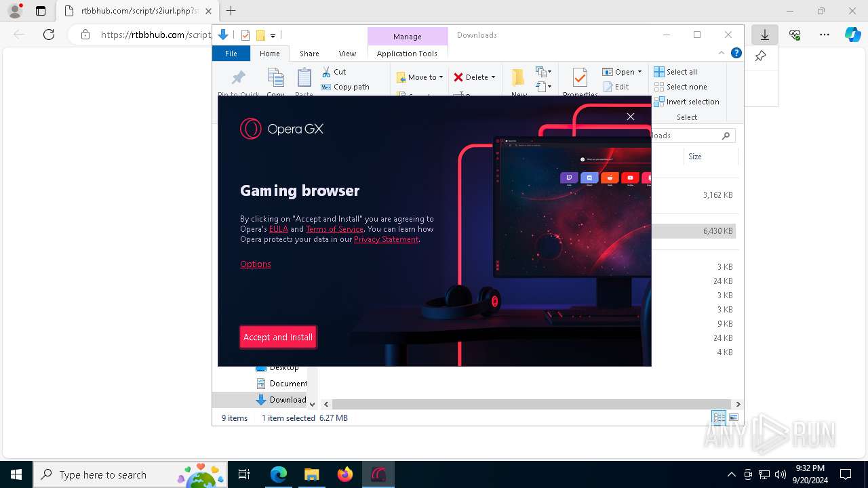Select Downloads in navigation pane
Viewport: 868px width, 488px height.
click(281, 400)
